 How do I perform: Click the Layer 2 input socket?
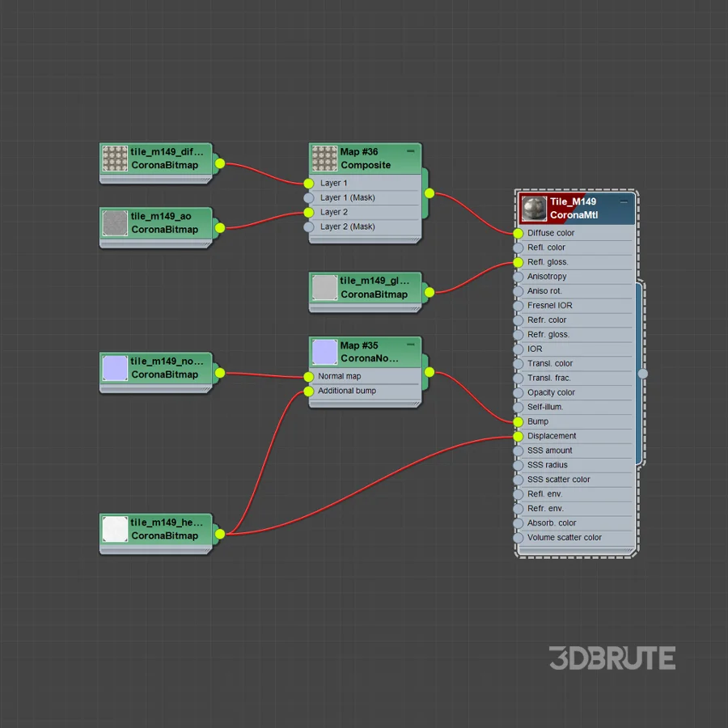coord(309,212)
